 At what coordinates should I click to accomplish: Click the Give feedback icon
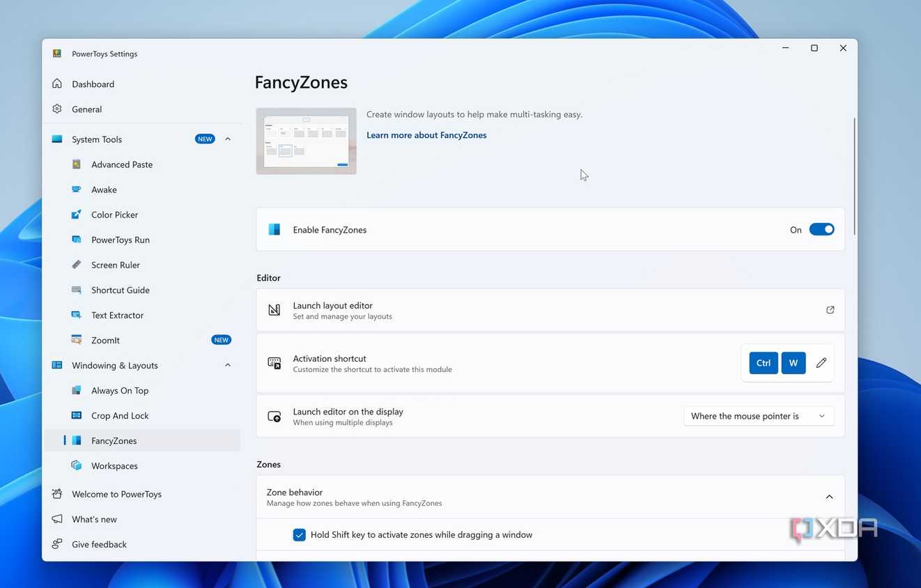57,544
